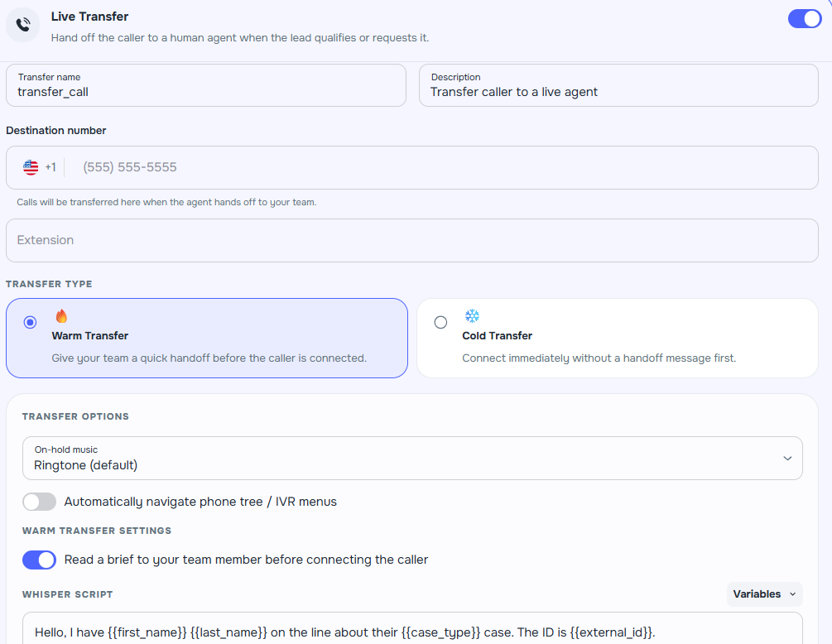
Task: Disable the Live Transfer toggle
Action: coord(804,19)
